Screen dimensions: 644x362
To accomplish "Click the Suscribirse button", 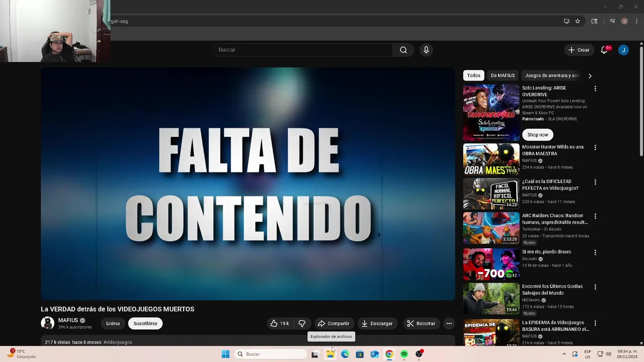I will [145, 323].
